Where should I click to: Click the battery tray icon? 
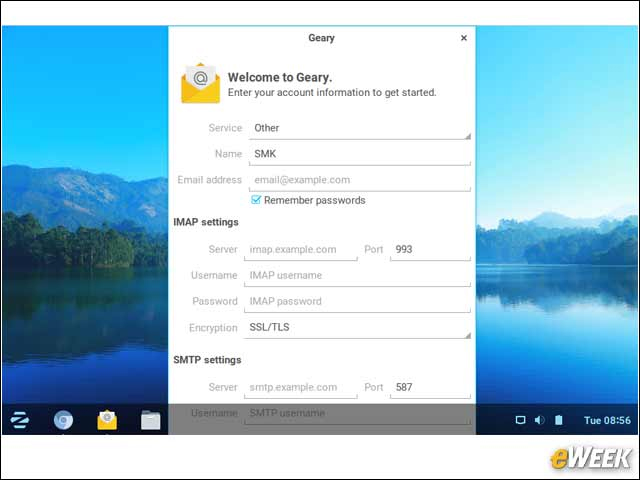click(559, 420)
